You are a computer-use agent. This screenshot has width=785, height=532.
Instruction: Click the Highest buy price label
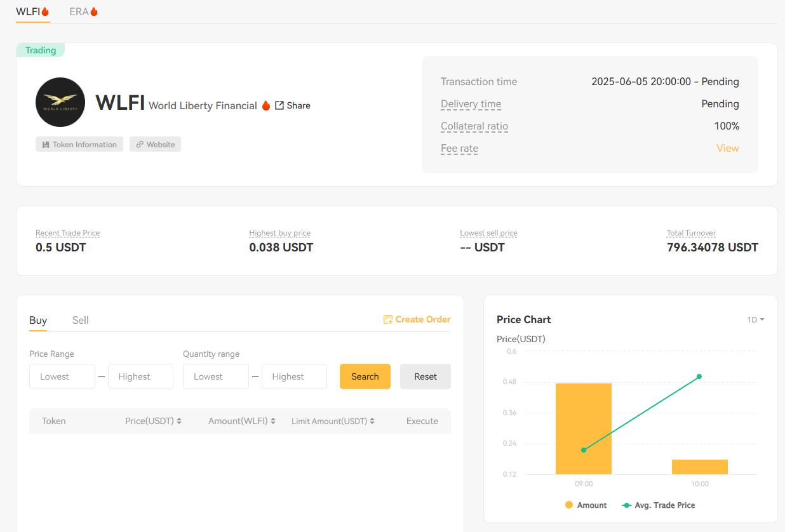[x=279, y=233]
